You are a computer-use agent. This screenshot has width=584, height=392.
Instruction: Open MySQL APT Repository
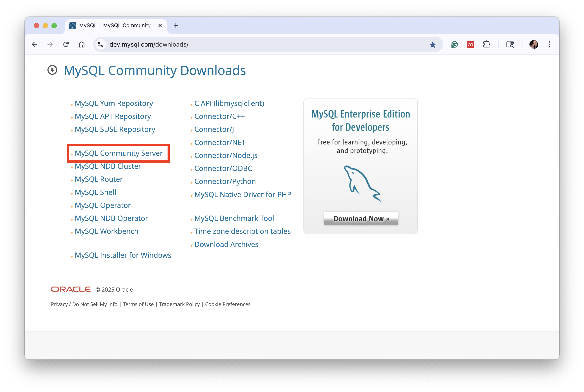(x=113, y=116)
